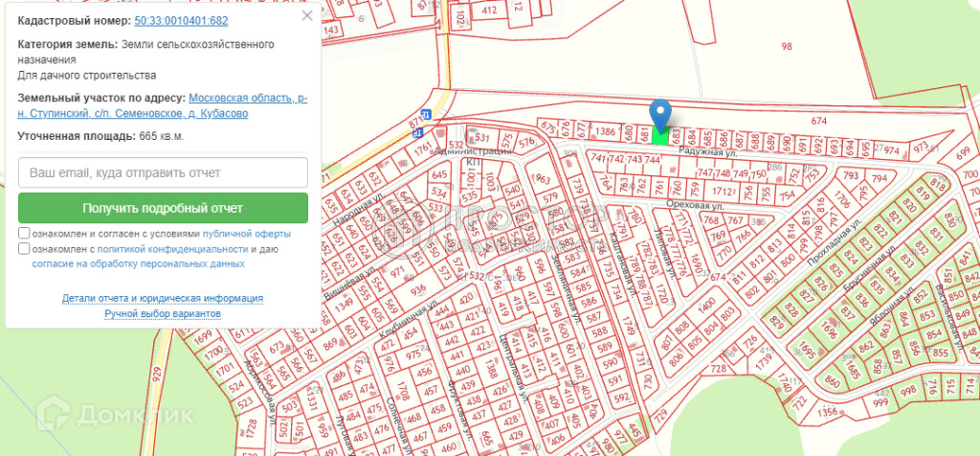This screenshot has height=456, width=980.
Task: Select parcel 963 on the map
Action: tap(544, 181)
